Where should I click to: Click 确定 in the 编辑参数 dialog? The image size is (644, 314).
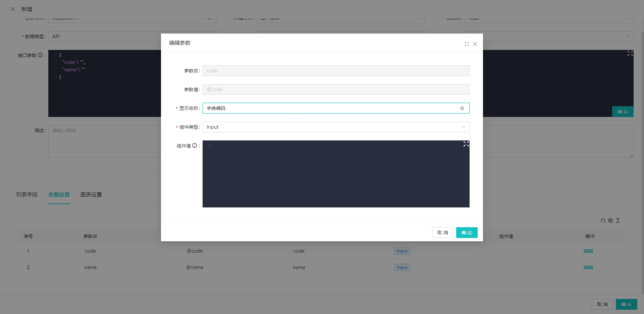pyautogui.click(x=467, y=233)
